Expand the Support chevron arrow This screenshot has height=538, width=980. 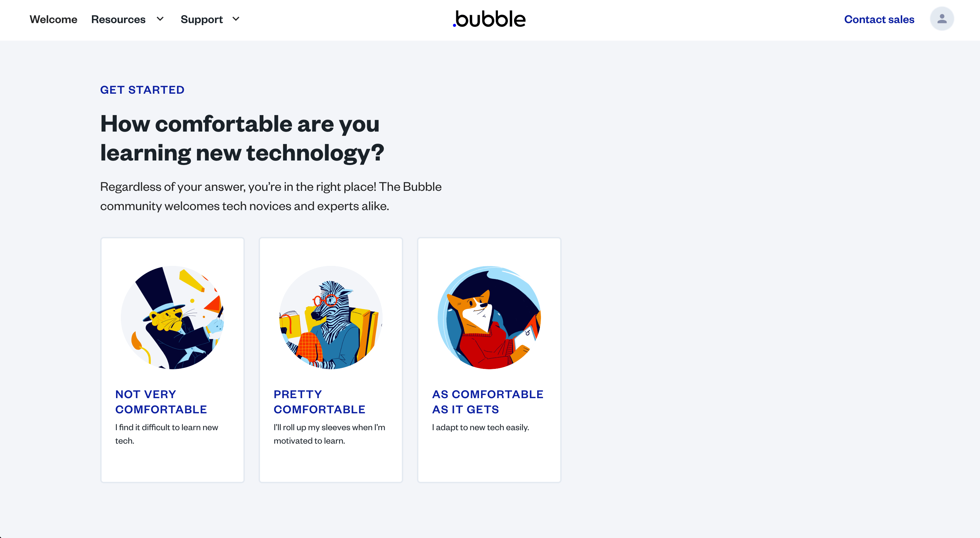click(x=236, y=19)
